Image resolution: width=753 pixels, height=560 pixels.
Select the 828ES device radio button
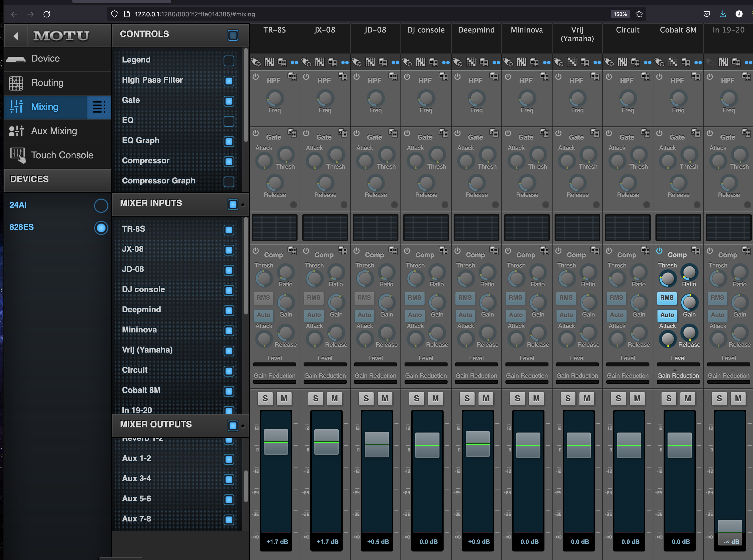[x=101, y=228]
